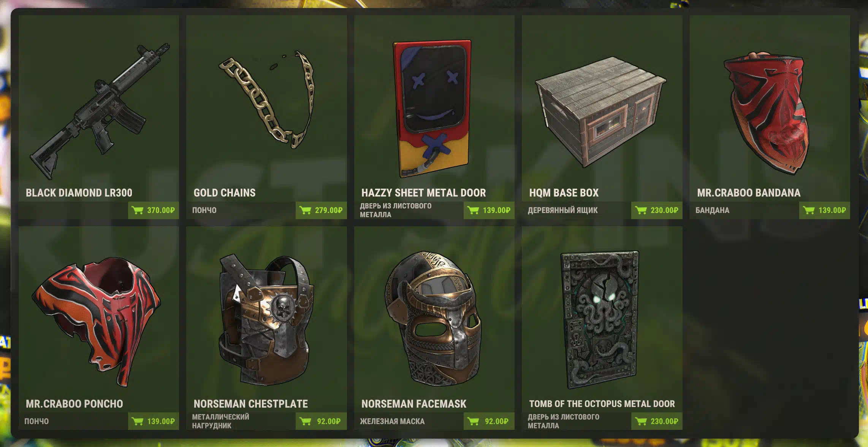Select the Gold Chains item image
The width and height of the screenshot is (868, 447).
267,99
